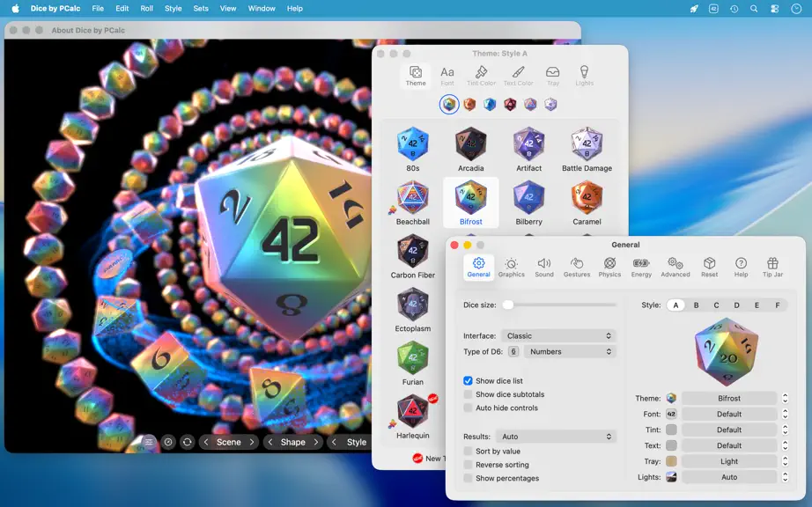Go to previous Style with left arrow
This screenshot has height=507, width=812.
(334, 443)
